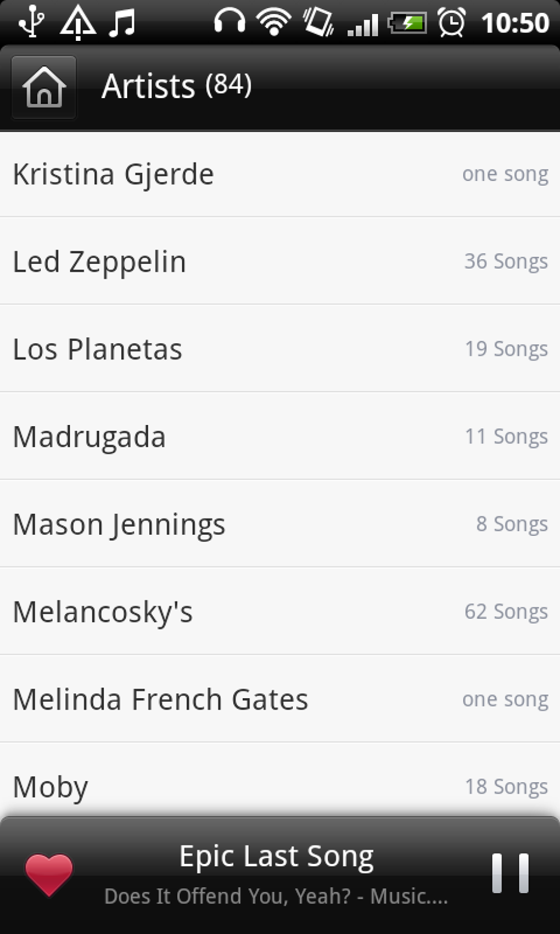Open Led Zeppelin artist entry
Screen dimensions: 560x934
[x=280, y=262]
